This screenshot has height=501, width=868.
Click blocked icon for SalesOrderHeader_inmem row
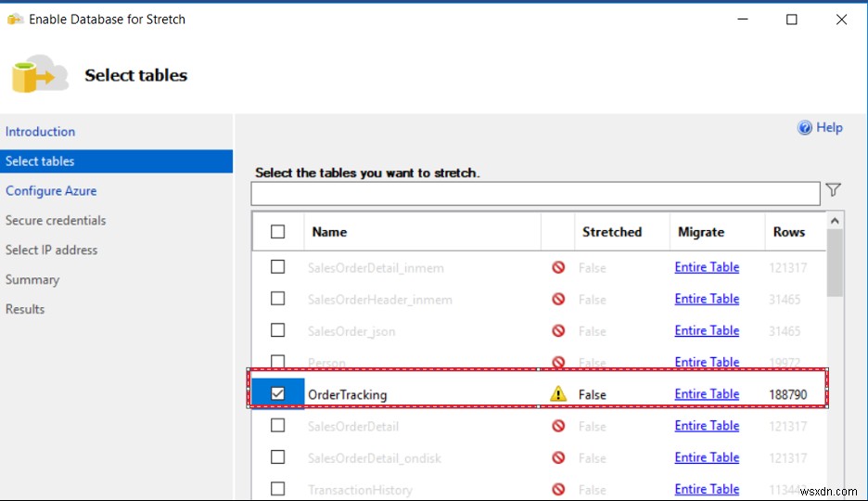558,299
